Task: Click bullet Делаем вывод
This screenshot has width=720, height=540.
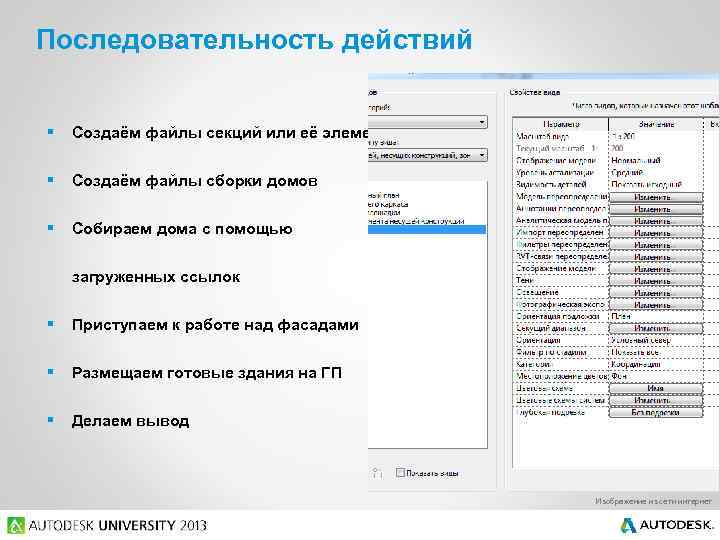Action: (x=130, y=421)
